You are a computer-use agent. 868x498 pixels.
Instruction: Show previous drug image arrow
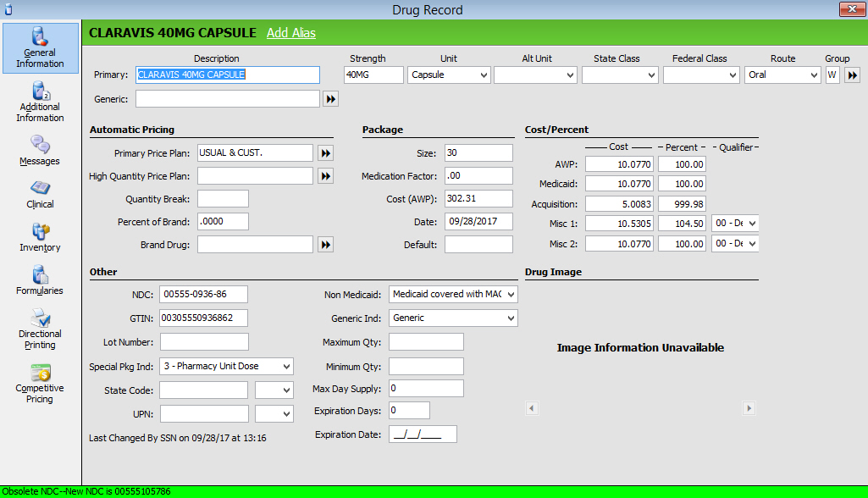click(x=532, y=409)
